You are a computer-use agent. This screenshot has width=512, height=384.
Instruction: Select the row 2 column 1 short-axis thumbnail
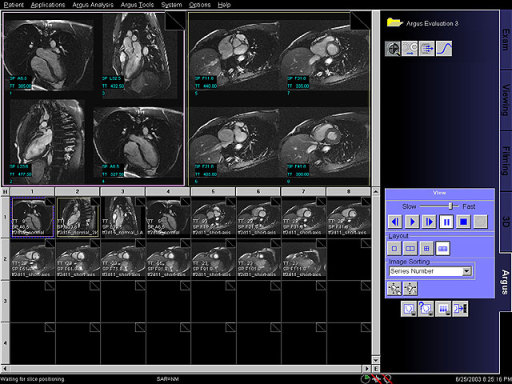tap(32, 259)
